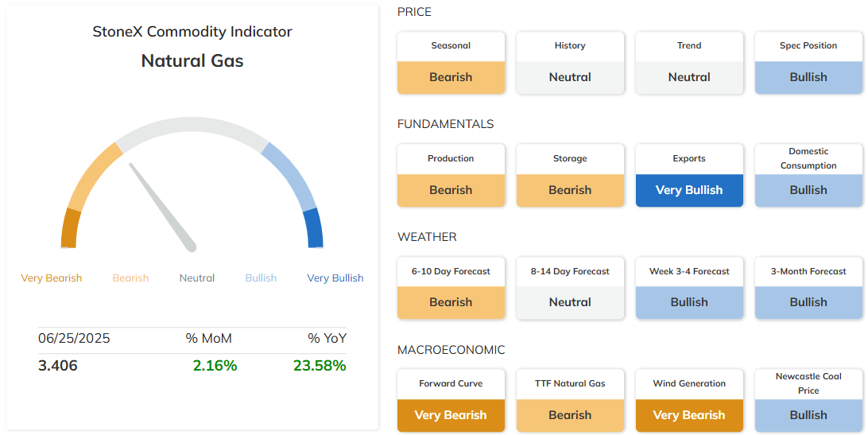Click the Neutral gauge legend label

(197, 278)
